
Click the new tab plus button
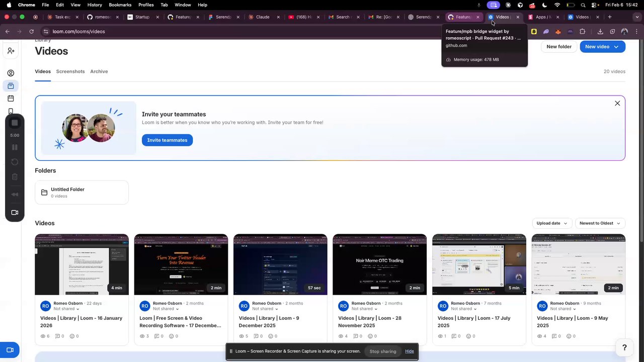point(610,17)
